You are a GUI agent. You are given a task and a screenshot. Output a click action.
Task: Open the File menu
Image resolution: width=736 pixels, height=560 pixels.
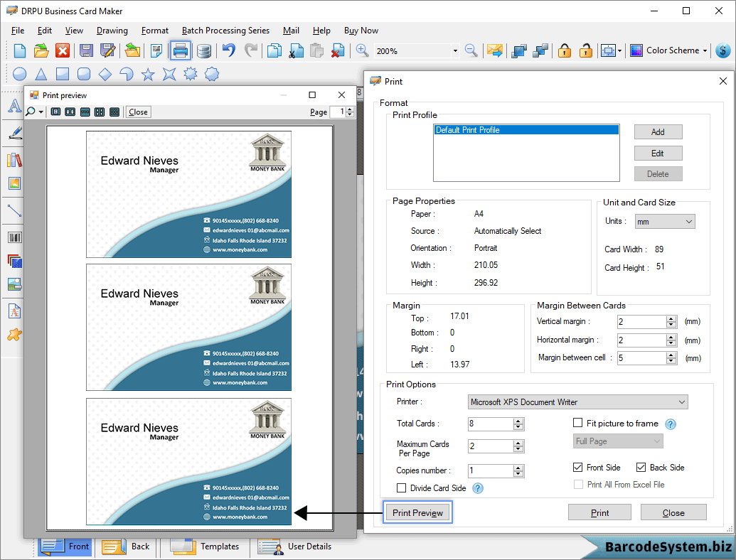point(17,31)
